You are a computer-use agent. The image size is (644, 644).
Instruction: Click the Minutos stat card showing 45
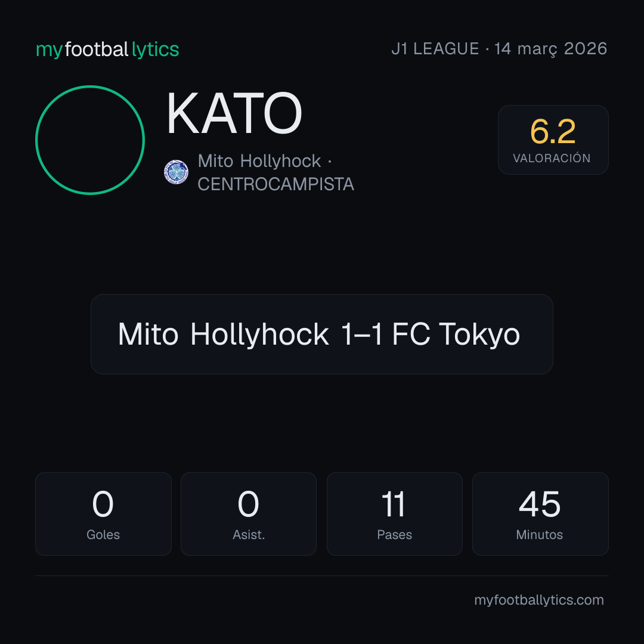540,514
